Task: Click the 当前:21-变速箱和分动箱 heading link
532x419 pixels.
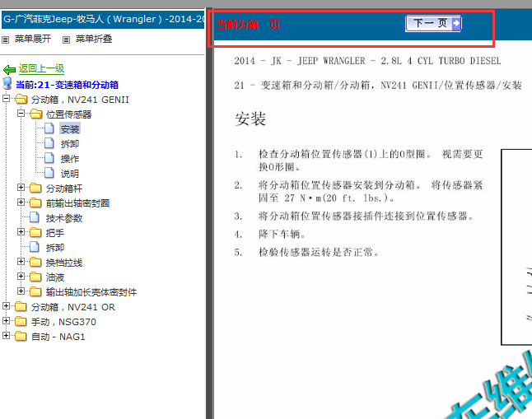Action: [68, 85]
